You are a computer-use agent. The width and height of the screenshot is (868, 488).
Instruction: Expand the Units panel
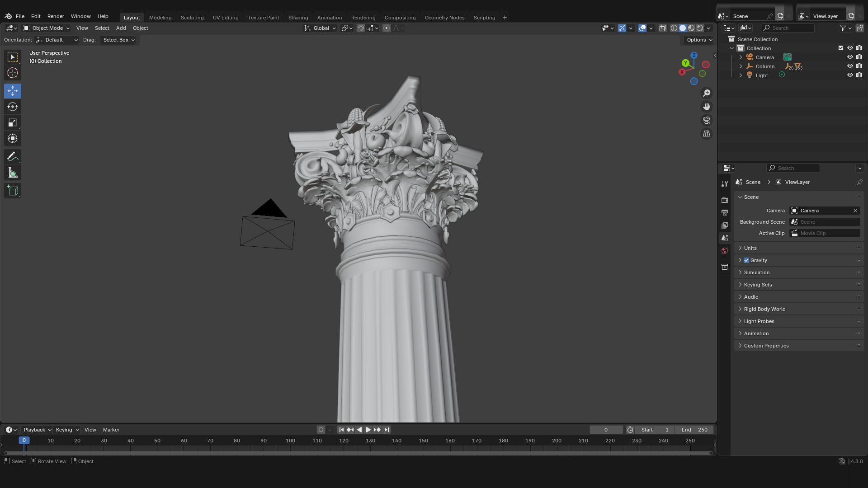(750, 248)
